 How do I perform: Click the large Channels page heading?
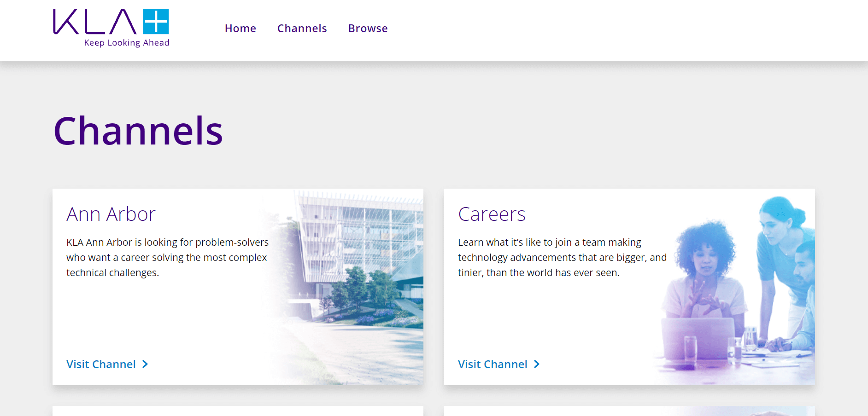138,131
